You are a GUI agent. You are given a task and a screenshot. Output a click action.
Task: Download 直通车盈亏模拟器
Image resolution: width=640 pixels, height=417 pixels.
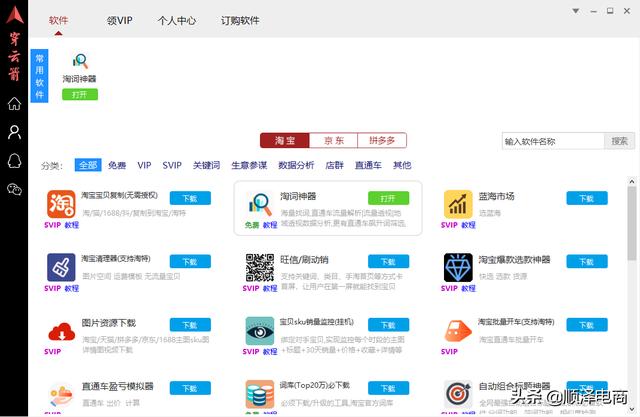(x=190, y=388)
